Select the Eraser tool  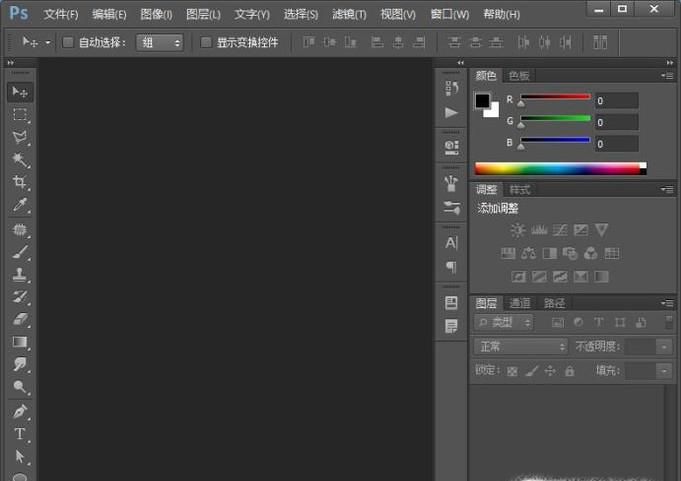click(20, 320)
